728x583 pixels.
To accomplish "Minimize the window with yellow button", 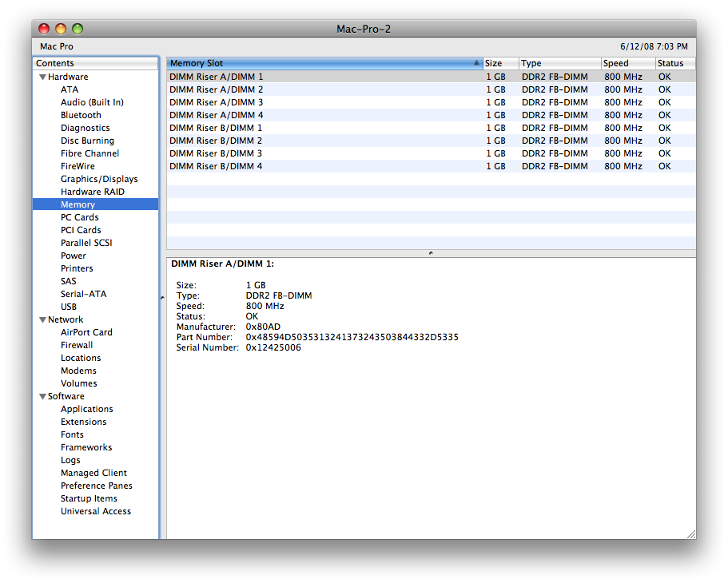I will (x=61, y=29).
